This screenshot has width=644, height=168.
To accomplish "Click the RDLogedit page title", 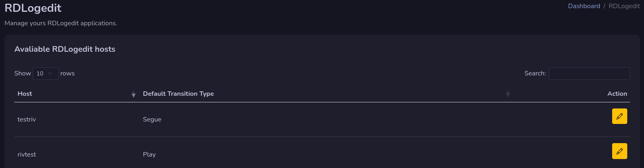I will click(x=33, y=8).
